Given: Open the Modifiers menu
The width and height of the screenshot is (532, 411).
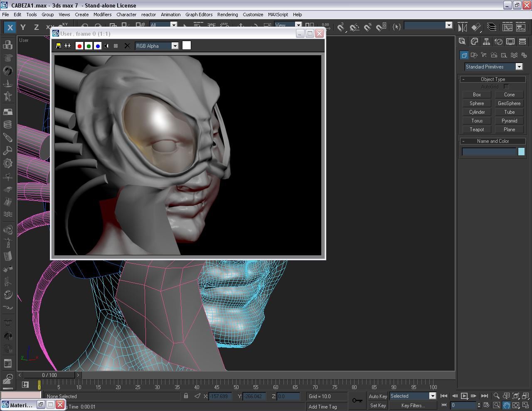Looking at the screenshot, I should point(102,14).
